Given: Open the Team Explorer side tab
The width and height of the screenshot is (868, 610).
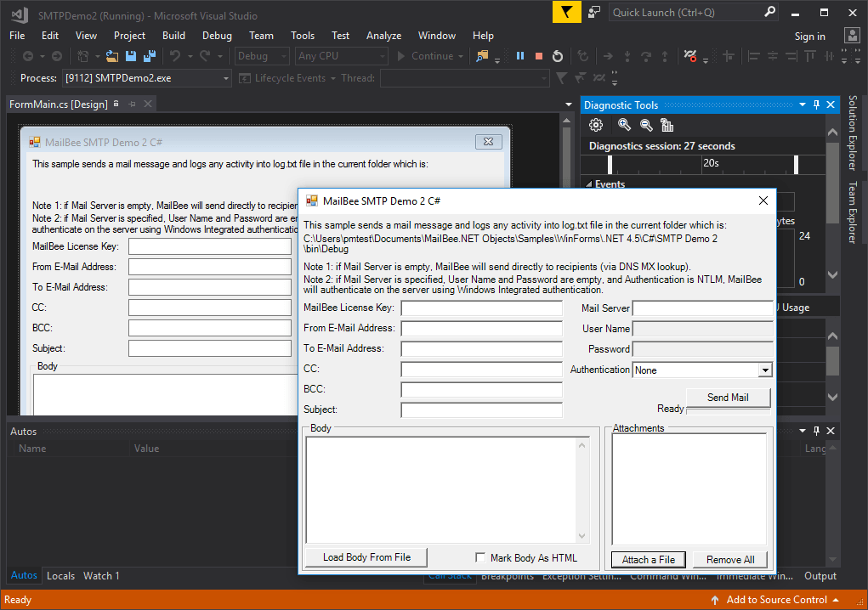Looking at the screenshot, I should [x=853, y=212].
